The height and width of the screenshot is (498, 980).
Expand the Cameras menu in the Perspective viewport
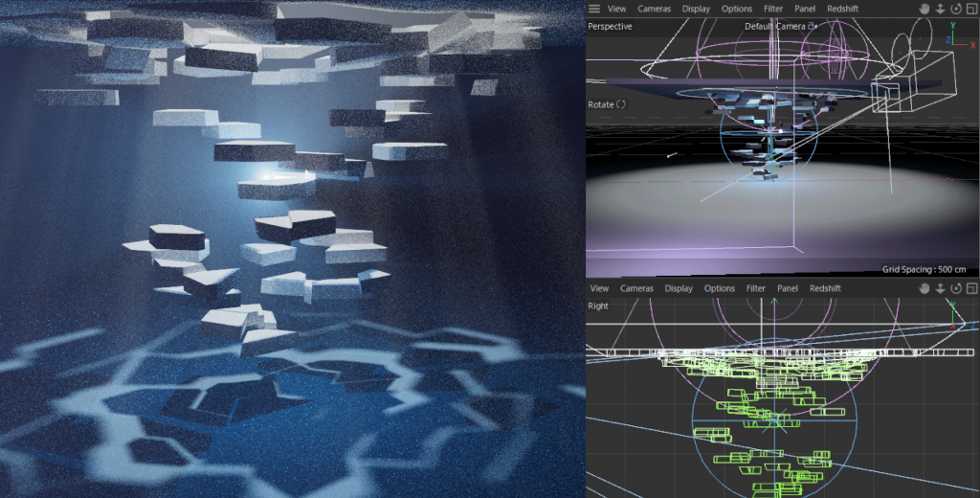pyautogui.click(x=655, y=9)
